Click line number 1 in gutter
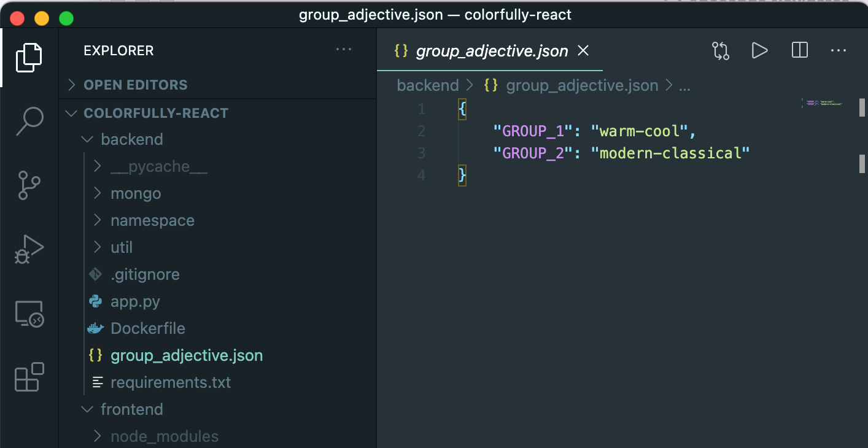The image size is (868, 448). [x=421, y=109]
